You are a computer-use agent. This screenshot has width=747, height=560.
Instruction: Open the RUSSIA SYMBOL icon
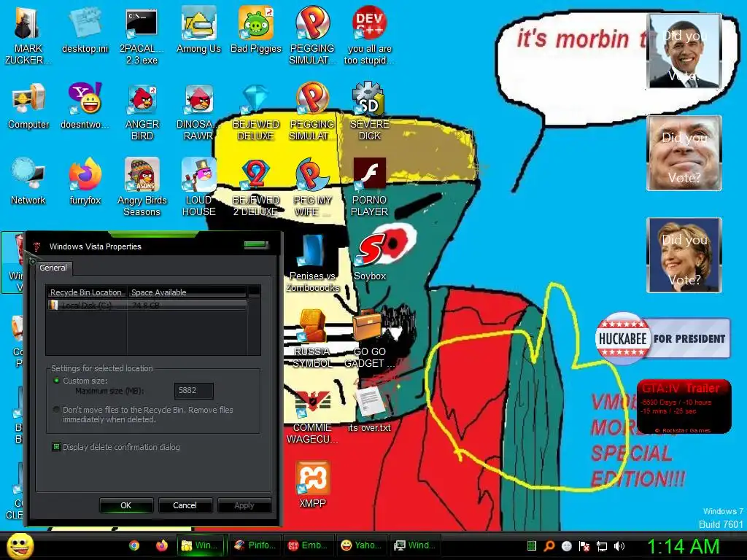tap(312, 338)
